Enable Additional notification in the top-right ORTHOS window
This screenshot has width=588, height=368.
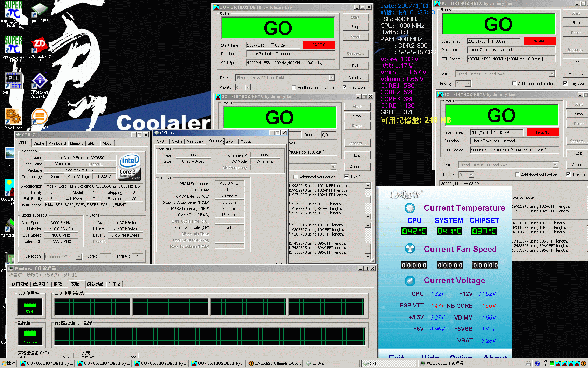point(514,84)
